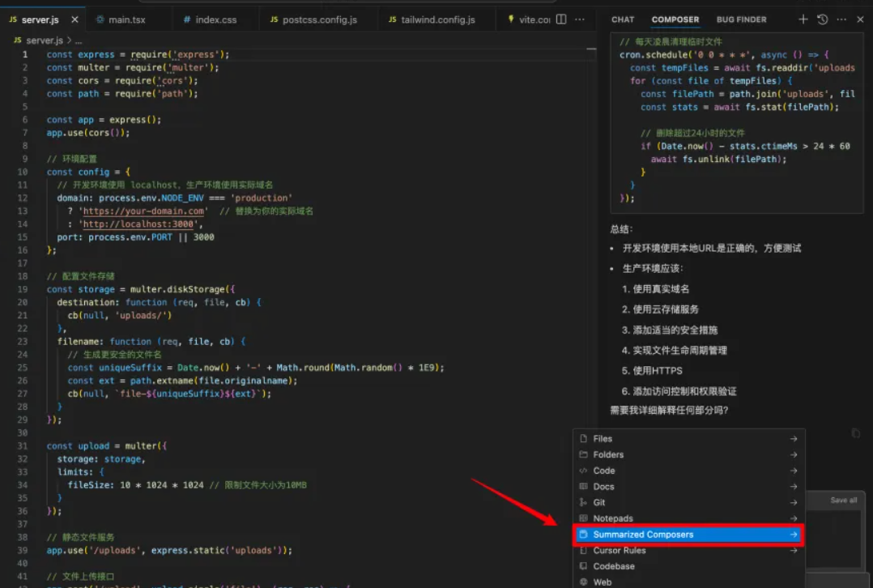Expand the Notepads submenu arrow

[794, 518]
